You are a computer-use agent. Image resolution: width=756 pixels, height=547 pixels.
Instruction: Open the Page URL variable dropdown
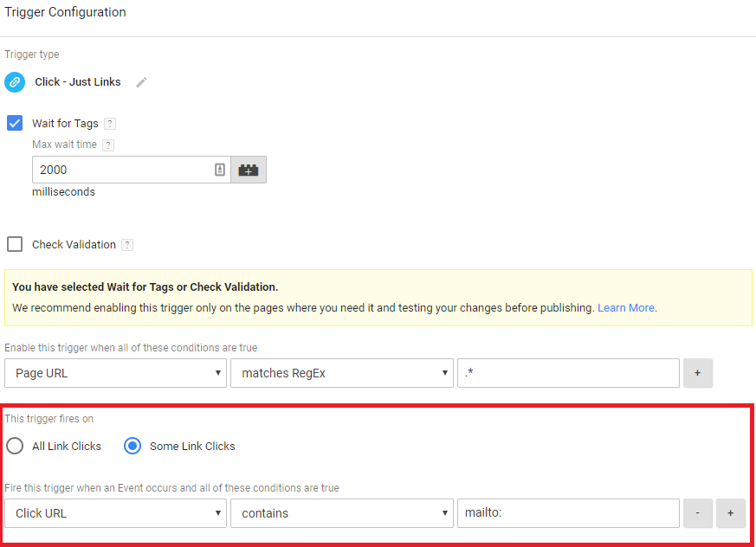[x=115, y=373]
